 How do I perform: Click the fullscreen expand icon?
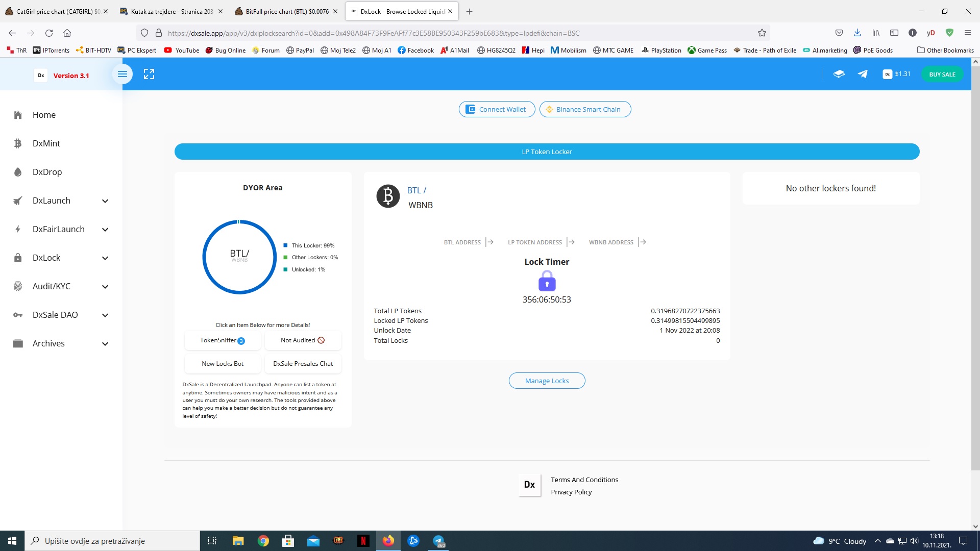pos(149,74)
